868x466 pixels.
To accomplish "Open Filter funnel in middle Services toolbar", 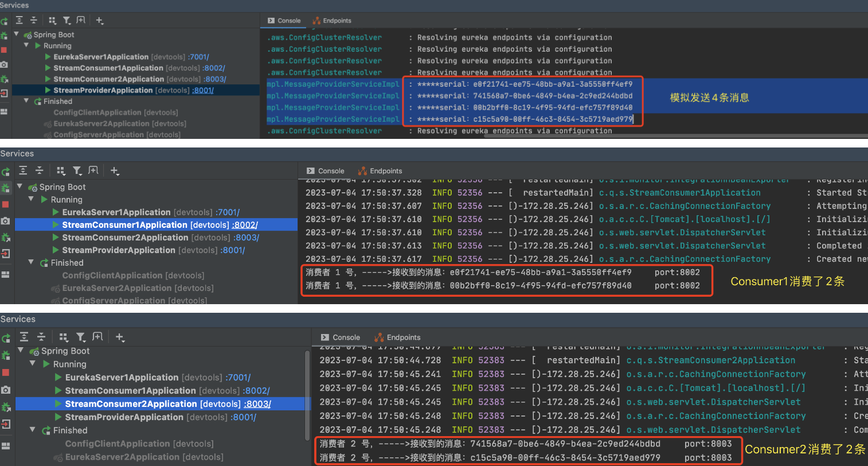I will [77, 170].
